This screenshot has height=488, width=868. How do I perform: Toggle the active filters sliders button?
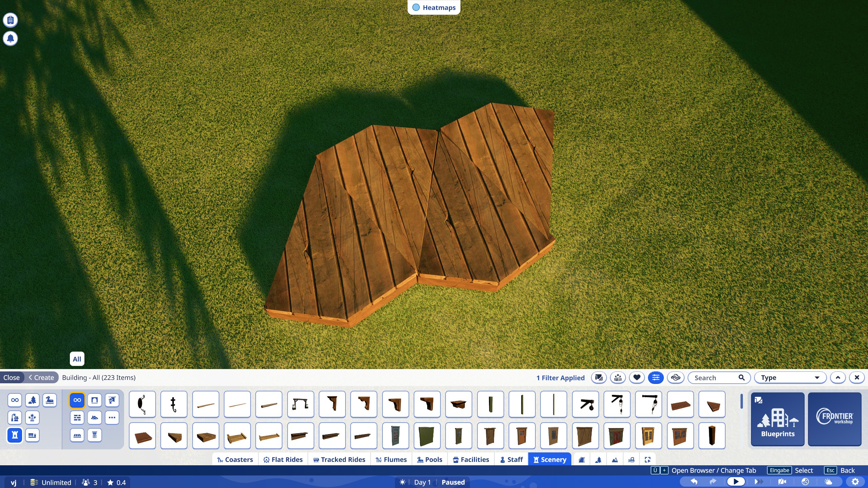pyautogui.click(x=656, y=378)
